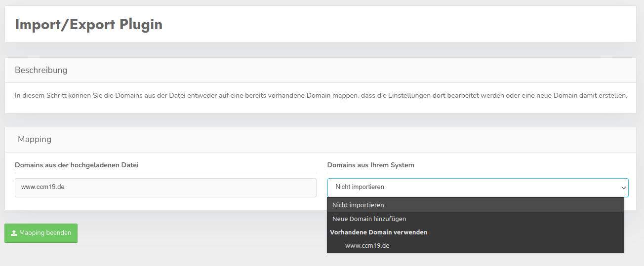Click the Domains aus Ihrem System label
This screenshot has height=266, width=644.
tap(370, 165)
